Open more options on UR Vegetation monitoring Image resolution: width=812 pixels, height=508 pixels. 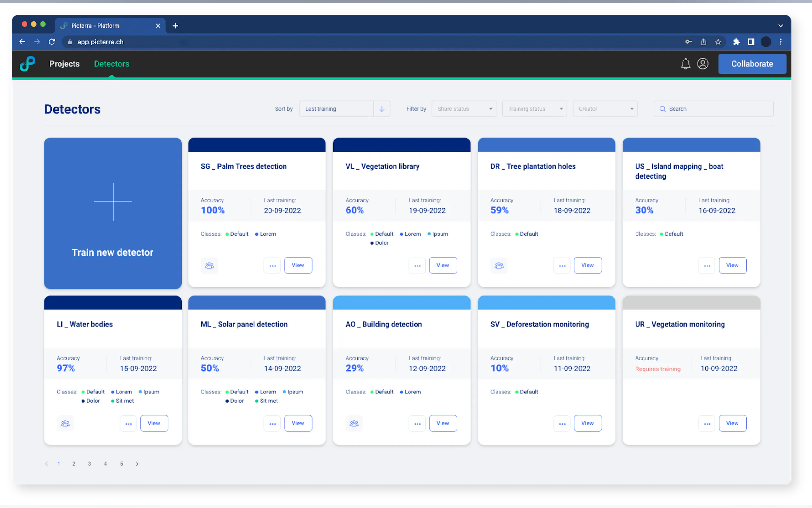tap(707, 423)
